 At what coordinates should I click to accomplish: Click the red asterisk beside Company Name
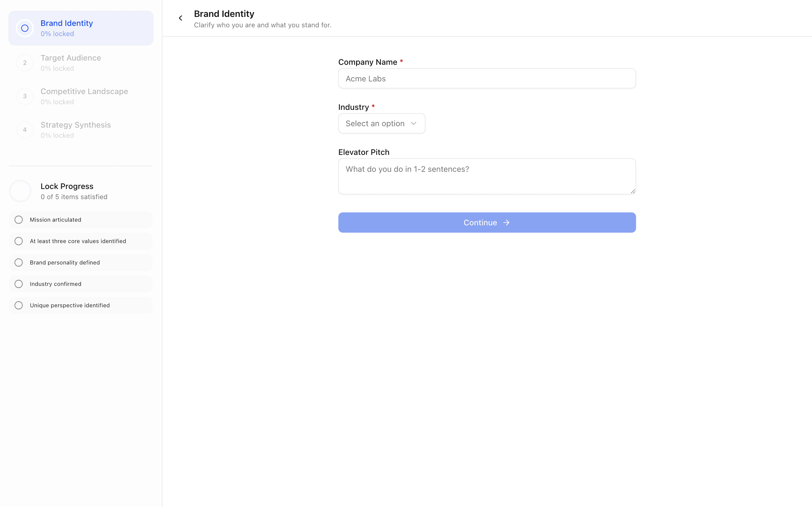[x=401, y=61]
